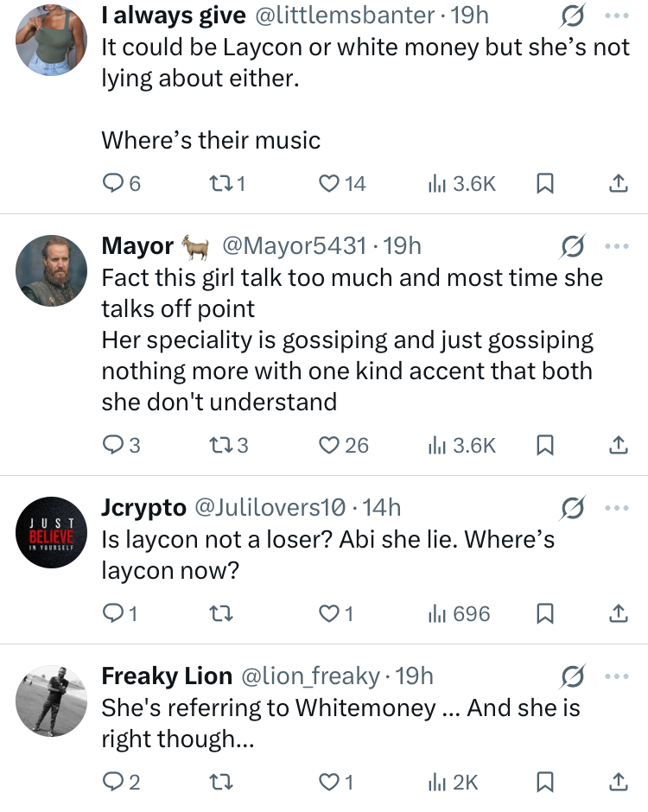Screen dimensions: 648x812
Task: Tap the Grok icon on Jcrypto's tweet
Action: click(x=572, y=508)
